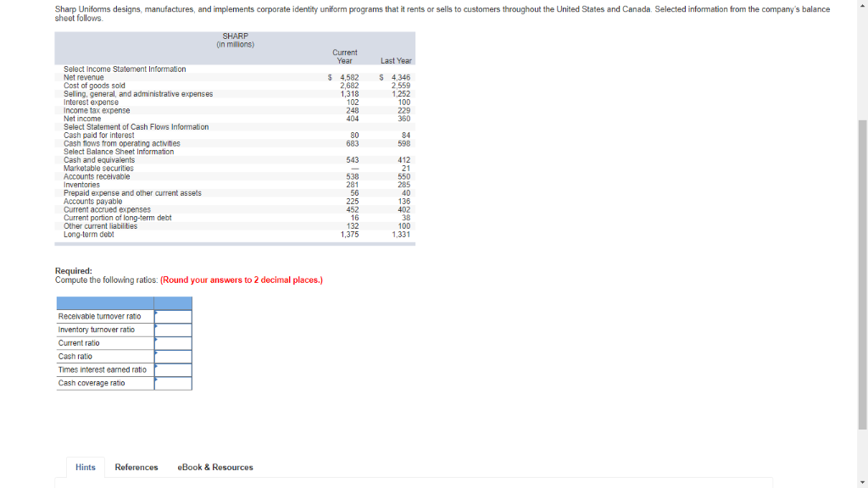Viewport: 868px width, 488px height.
Task: Select the Marketable securities label
Action: coord(98,169)
